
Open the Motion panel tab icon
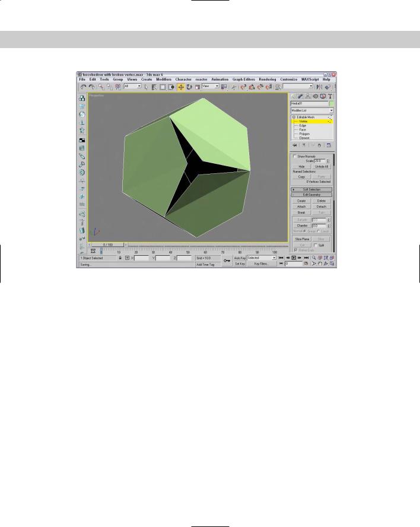coord(315,96)
